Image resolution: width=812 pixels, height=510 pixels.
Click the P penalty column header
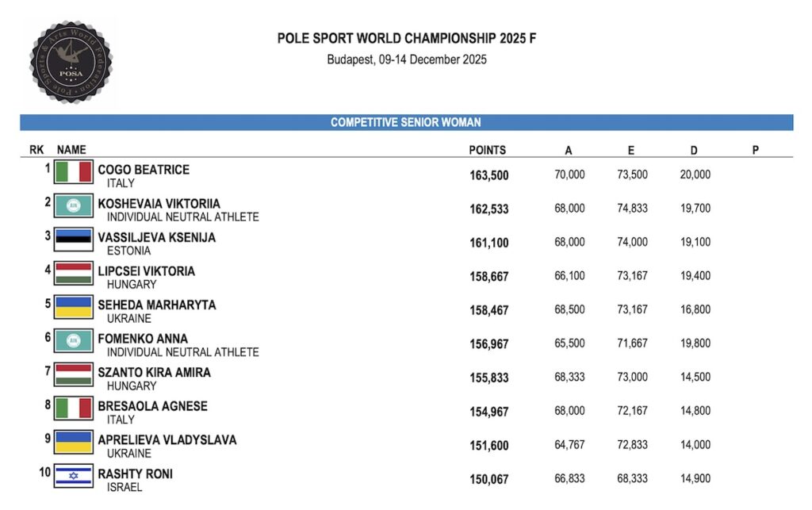click(x=756, y=150)
